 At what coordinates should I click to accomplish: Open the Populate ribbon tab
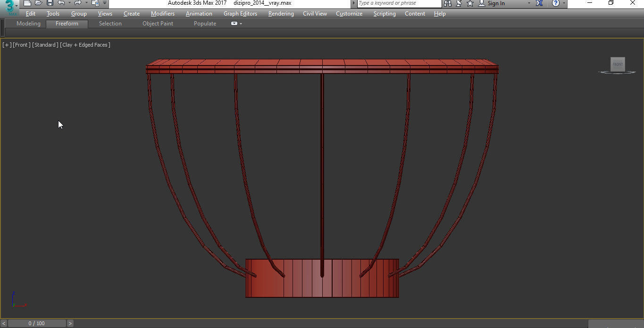tap(205, 24)
